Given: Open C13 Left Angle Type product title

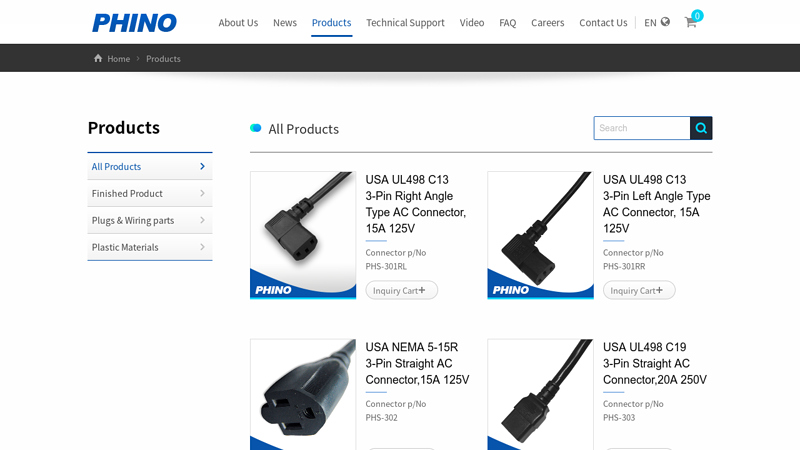Looking at the screenshot, I should click(657, 204).
